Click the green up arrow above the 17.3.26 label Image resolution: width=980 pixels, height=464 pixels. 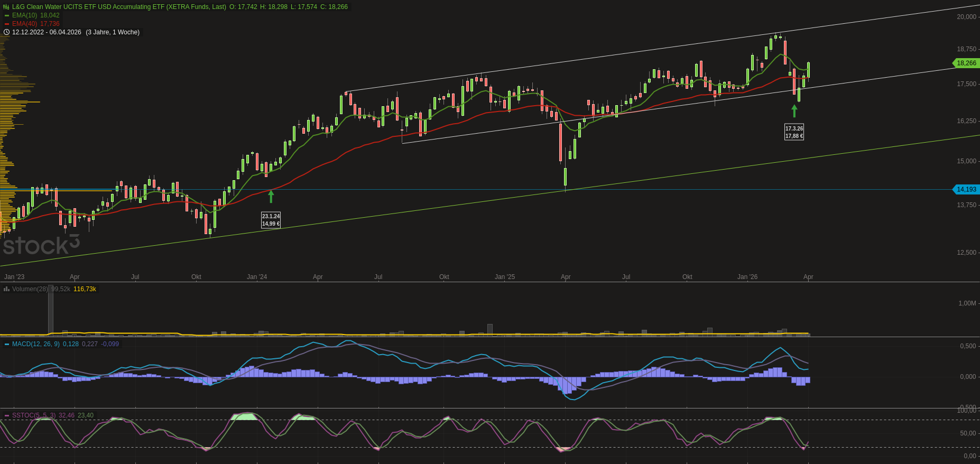coord(794,110)
